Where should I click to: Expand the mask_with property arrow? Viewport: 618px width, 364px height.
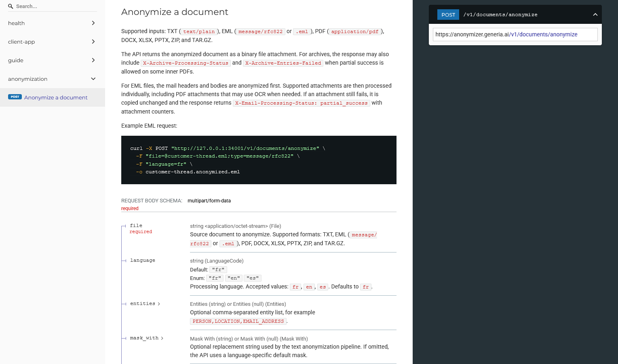(162, 338)
